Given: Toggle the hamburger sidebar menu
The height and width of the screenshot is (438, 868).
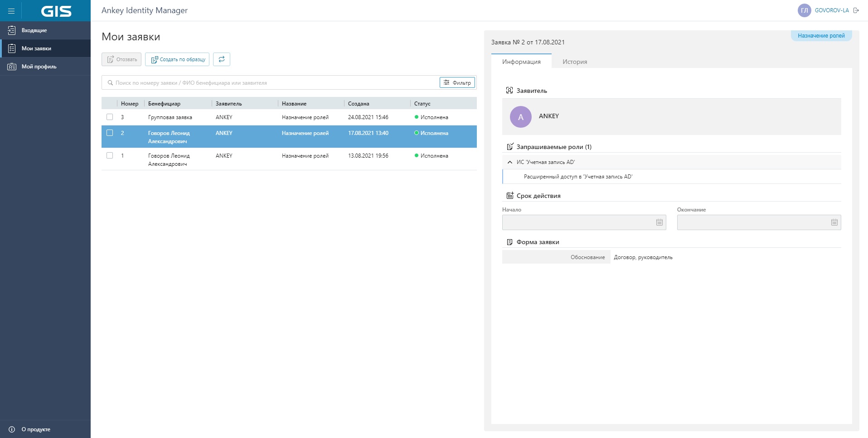Looking at the screenshot, I should [11, 11].
